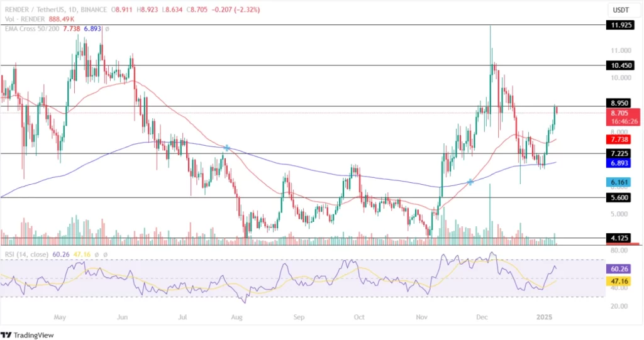Click the May label on time axis

(60, 317)
